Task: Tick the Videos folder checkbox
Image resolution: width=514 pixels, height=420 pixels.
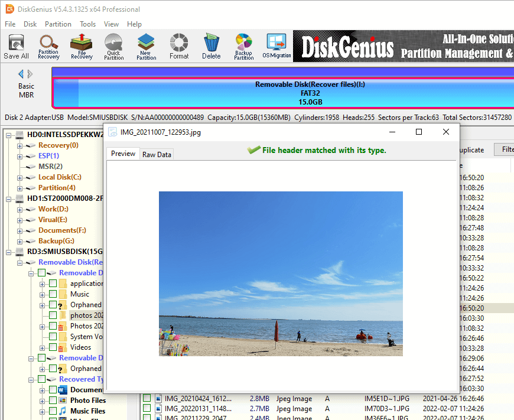Action: (53, 347)
